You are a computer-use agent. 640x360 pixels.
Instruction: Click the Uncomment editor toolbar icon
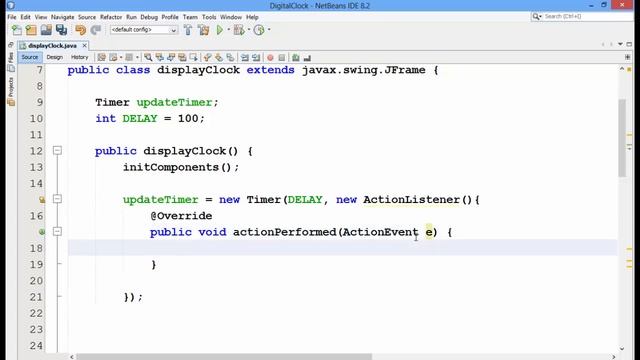point(307,58)
